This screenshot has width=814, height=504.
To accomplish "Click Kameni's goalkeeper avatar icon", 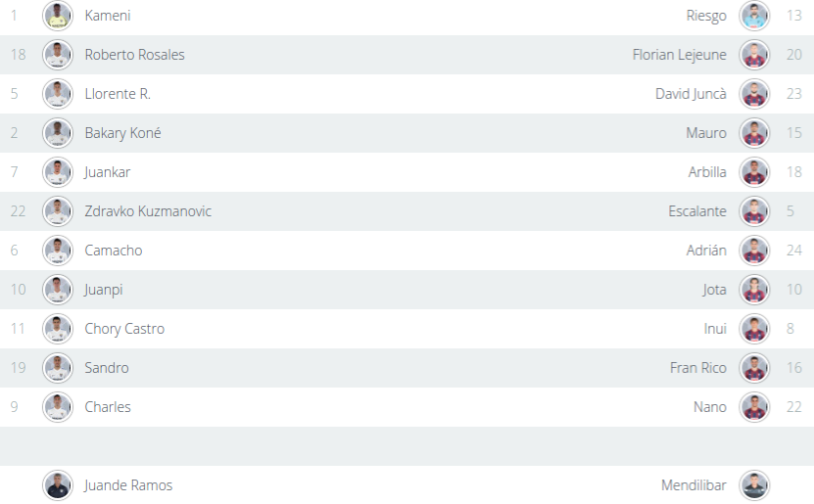I will click(58, 16).
